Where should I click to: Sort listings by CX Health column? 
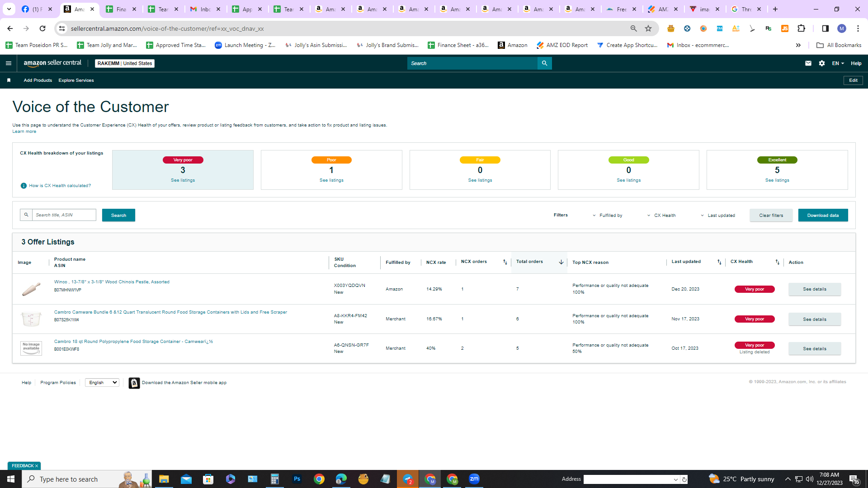pyautogui.click(x=778, y=262)
